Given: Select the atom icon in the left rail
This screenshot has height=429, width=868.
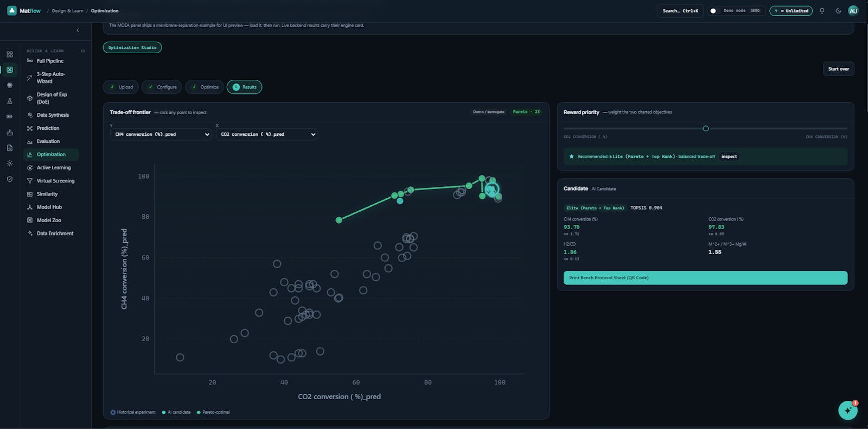Looking at the screenshot, I should pos(10,85).
